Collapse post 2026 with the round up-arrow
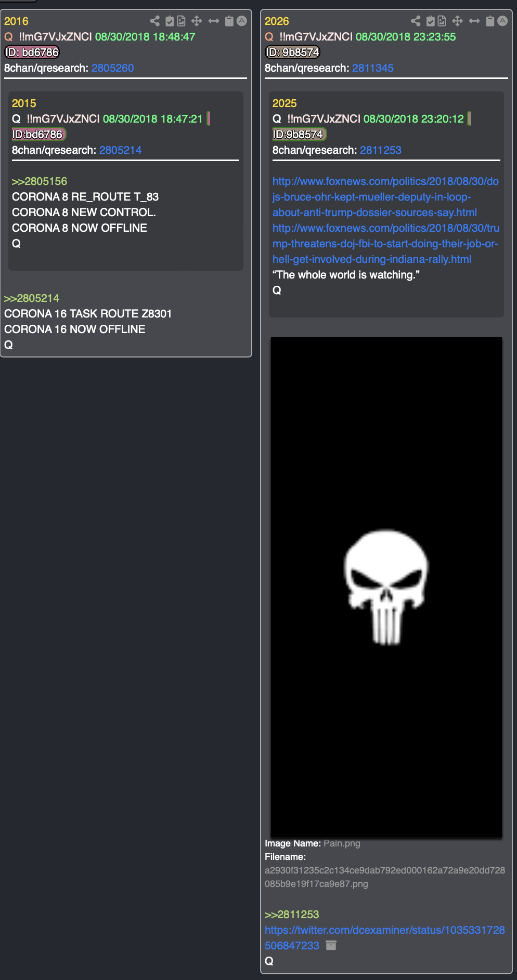Image resolution: width=517 pixels, height=980 pixels. click(x=502, y=21)
